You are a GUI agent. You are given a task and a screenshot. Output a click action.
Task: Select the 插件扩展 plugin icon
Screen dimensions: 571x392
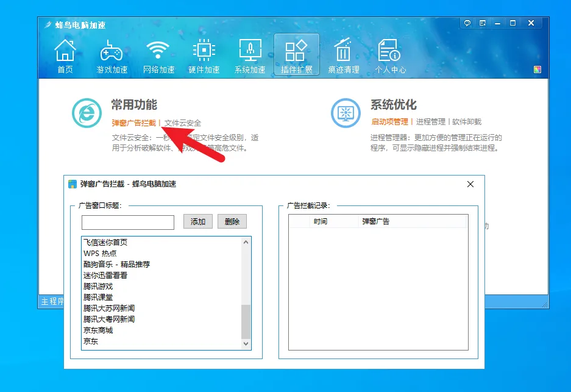click(x=297, y=54)
